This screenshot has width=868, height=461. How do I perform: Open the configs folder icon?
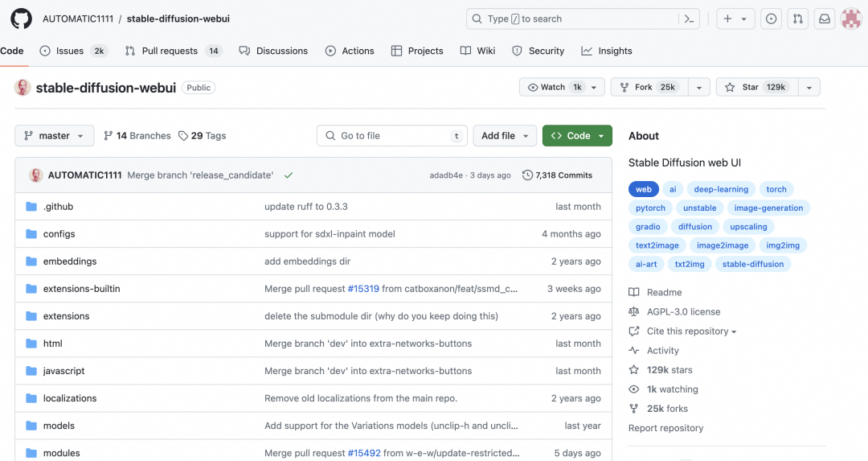coord(31,234)
